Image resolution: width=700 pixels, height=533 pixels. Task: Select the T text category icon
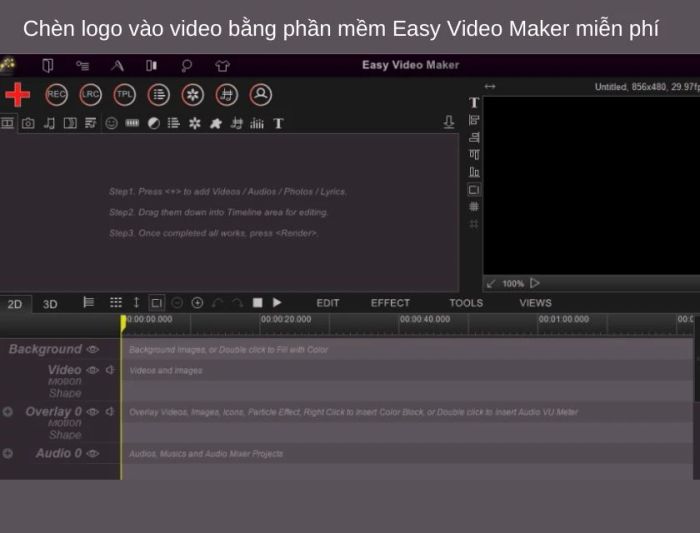coord(278,123)
